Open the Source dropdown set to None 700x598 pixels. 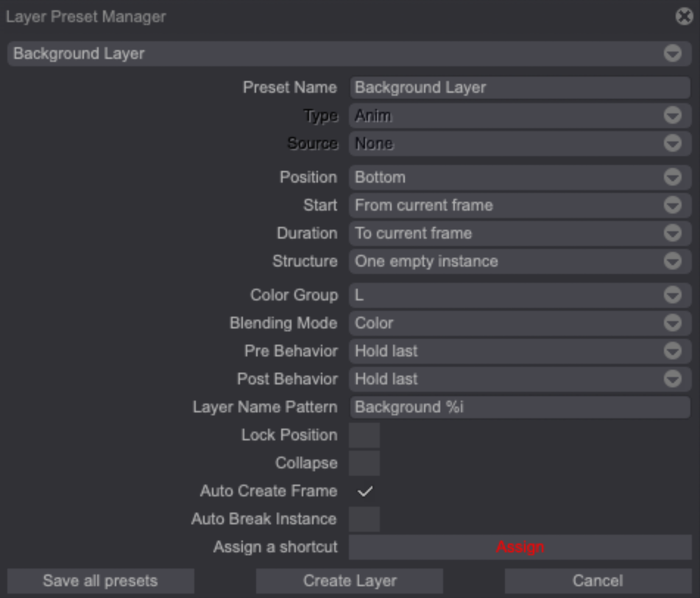(x=519, y=144)
